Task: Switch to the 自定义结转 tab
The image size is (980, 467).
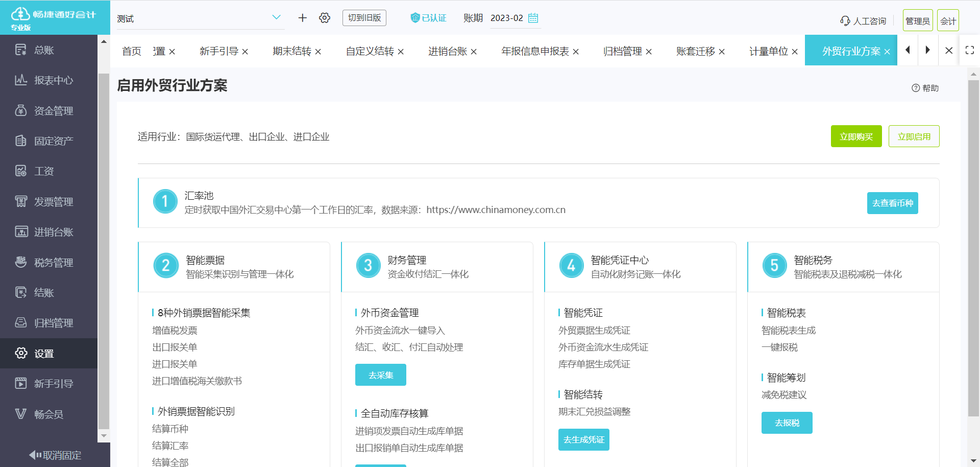Action: tap(370, 51)
